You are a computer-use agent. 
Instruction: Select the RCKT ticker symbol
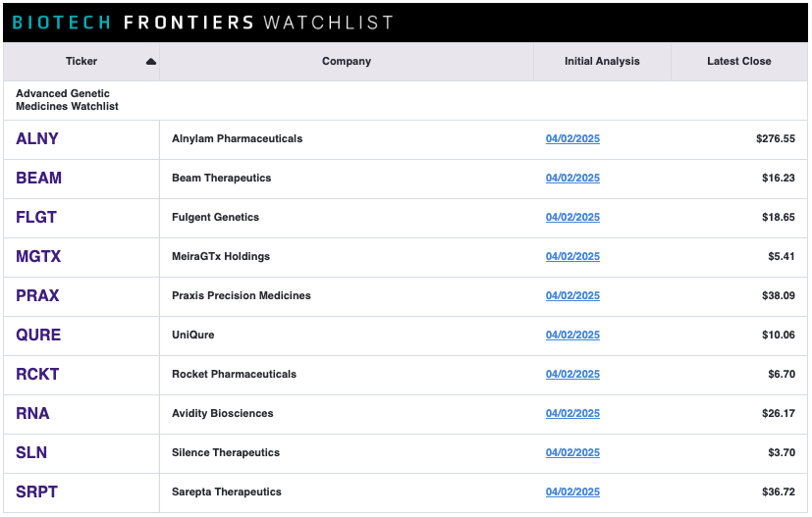[37, 374]
